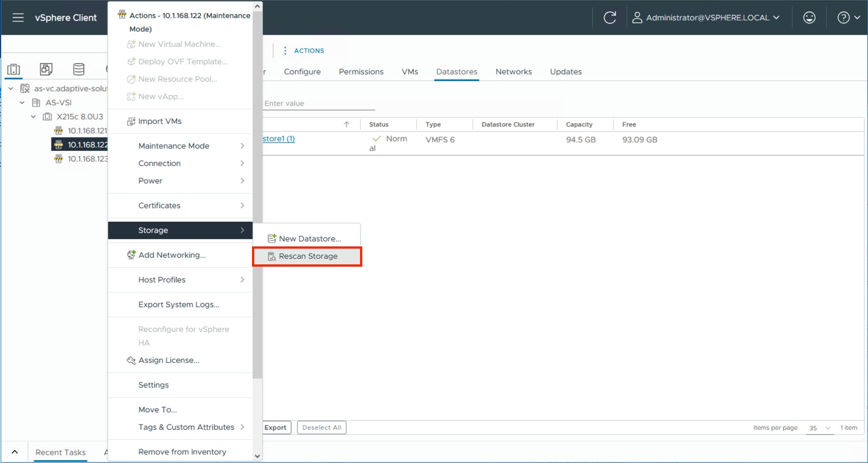Click the Deselect All button
The image size is (868, 463).
322,428
